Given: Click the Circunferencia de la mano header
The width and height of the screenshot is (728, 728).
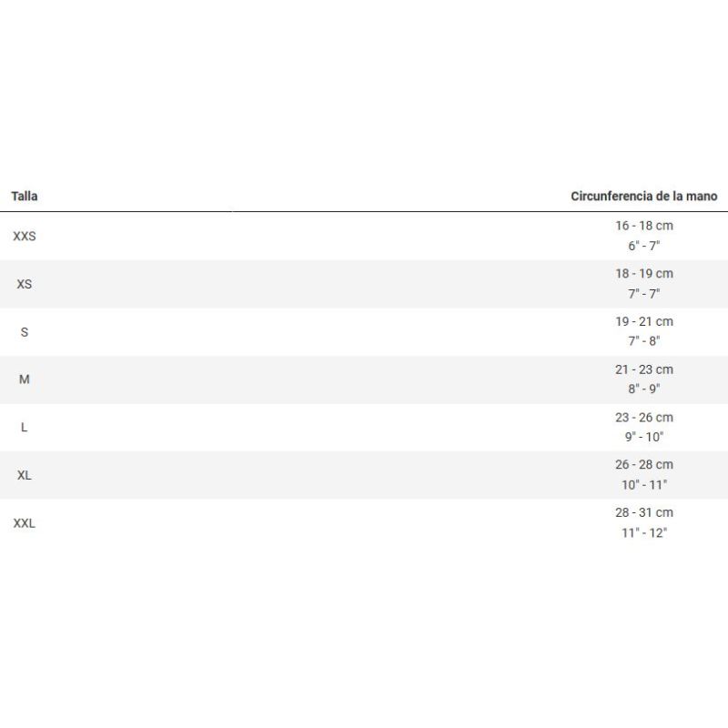Looking at the screenshot, I should point(644,196).
